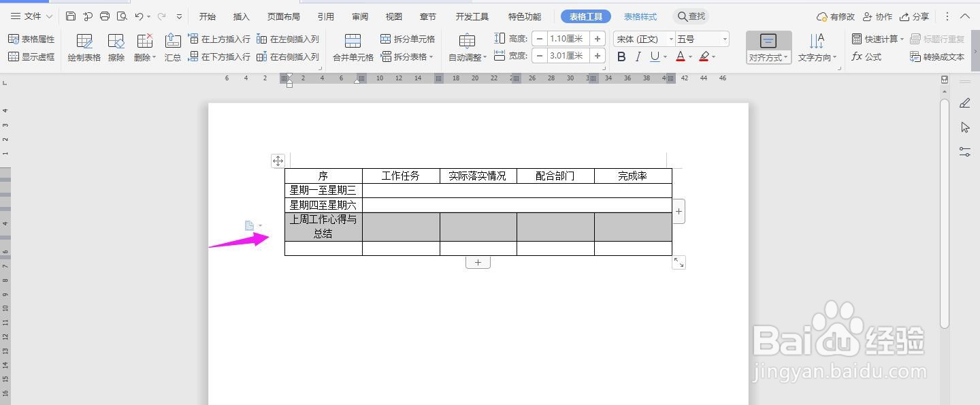Open 文字方向 text direction dropdown
Image resolution: width=980 pixels, height=405 pixels.
pyautogui.click(x=817, y=48)
